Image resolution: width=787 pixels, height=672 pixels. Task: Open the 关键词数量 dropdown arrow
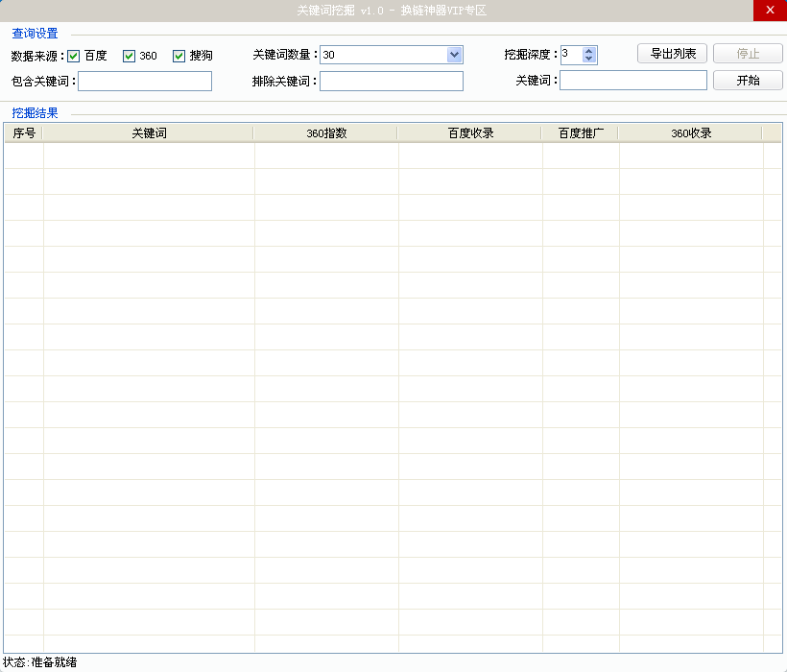click(454, 55)
